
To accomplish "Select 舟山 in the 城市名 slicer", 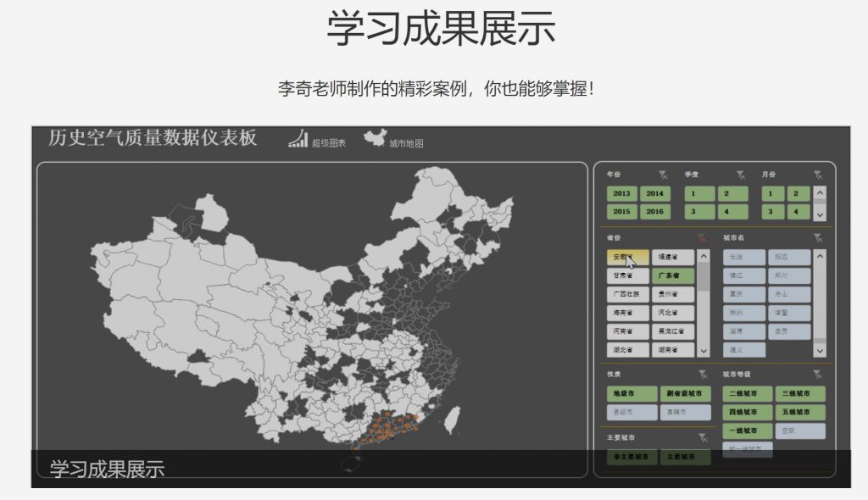I will [789, 294].
